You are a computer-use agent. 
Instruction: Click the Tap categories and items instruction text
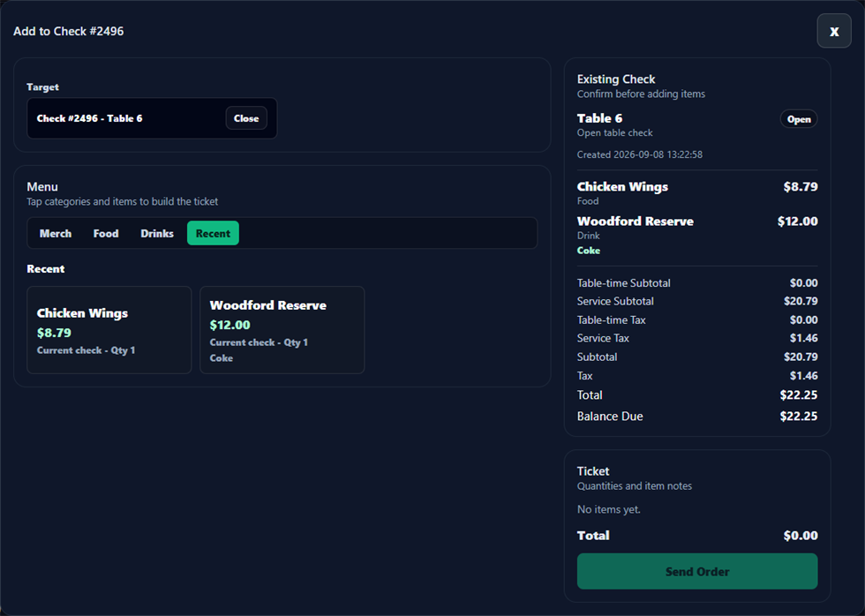pyautogui.click(x=123, y=202)
